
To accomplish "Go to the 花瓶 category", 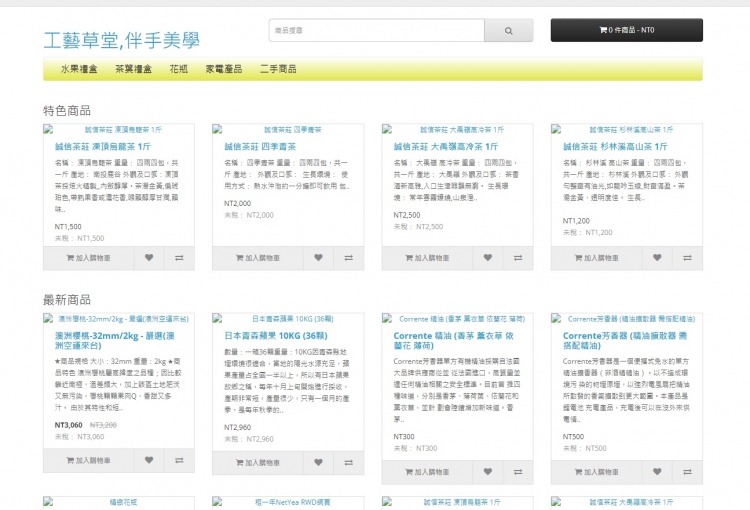I will [178, 70].
